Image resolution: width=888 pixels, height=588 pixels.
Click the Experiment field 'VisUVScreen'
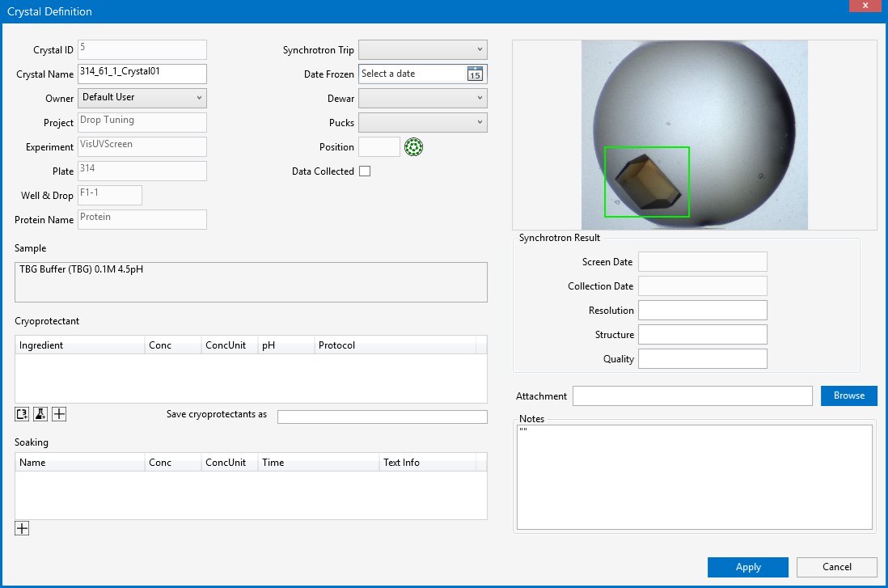(x=142, y=146)
